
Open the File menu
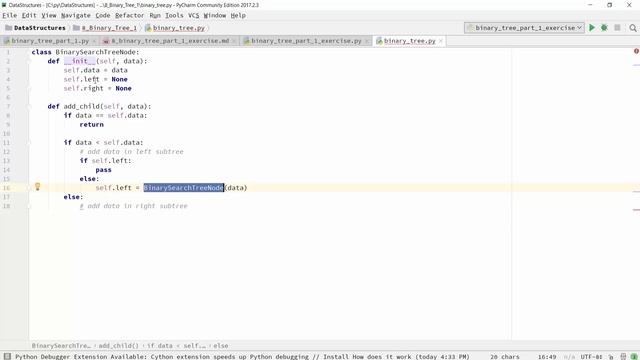point(10,16)
